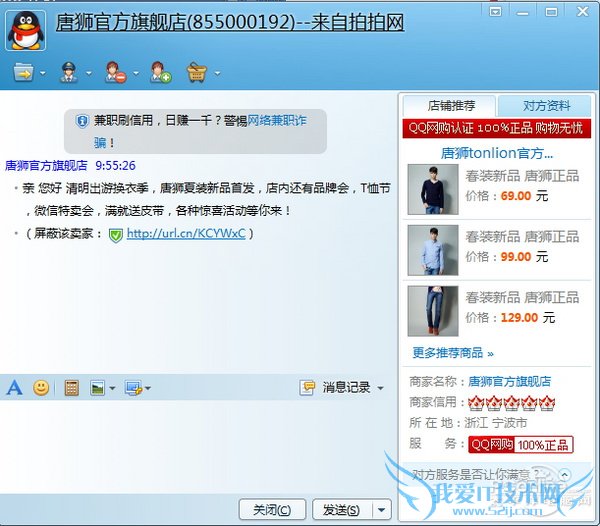Collapse the satisfaction survey round arrow

pos(564,475)
